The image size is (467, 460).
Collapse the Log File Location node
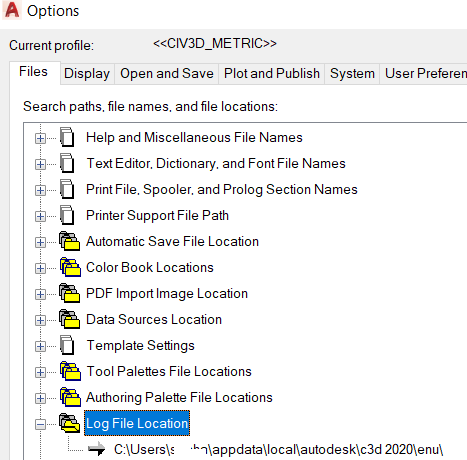(x=40, y=424)
